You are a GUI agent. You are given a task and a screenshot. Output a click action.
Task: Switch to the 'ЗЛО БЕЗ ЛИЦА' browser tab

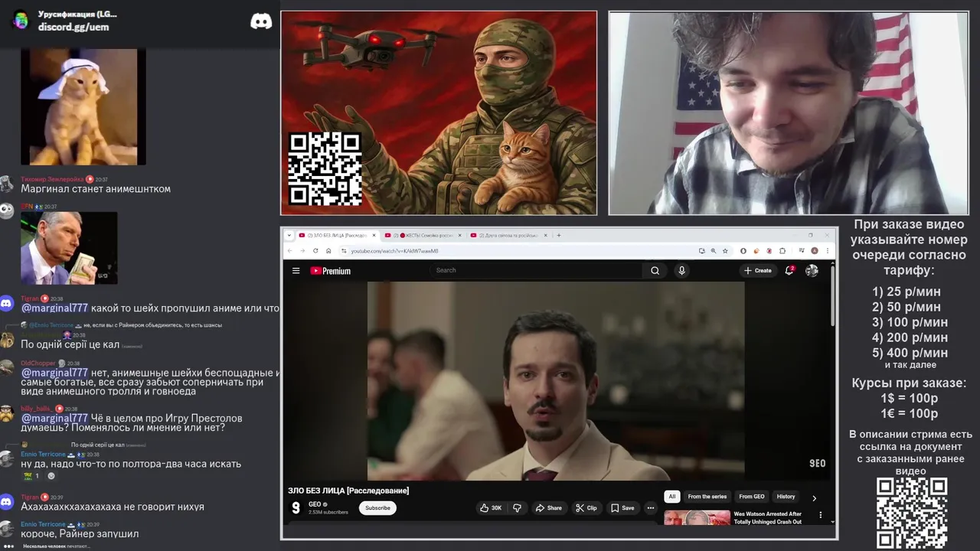pyautogui.click(x=338, y=235)
